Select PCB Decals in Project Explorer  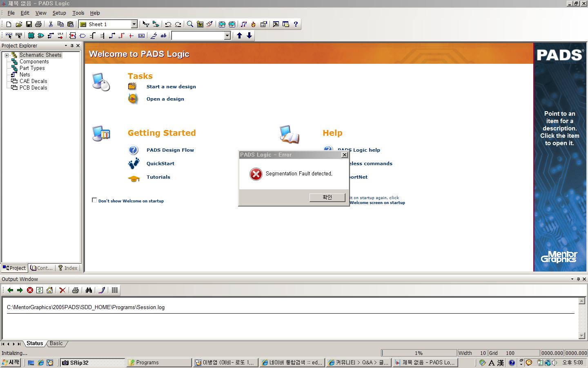pyautogui.click(x=33, y=88)
